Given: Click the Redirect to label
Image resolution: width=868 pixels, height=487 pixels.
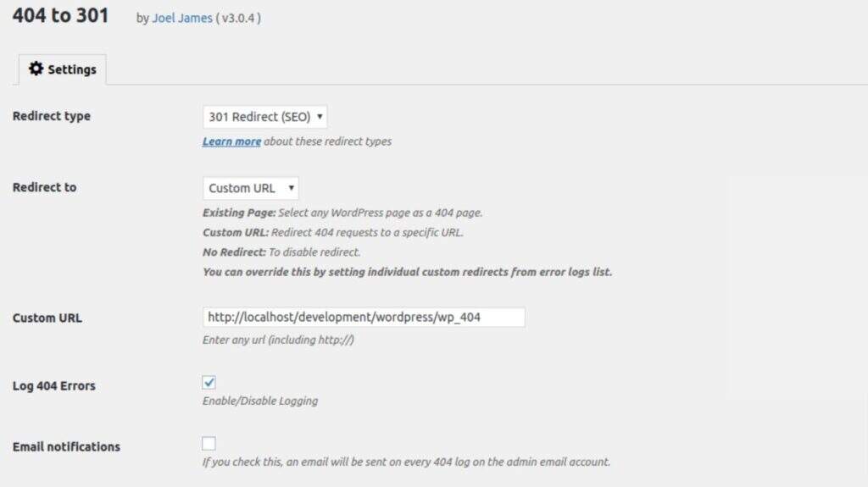Looking at the screenshot, I should 44,188.
